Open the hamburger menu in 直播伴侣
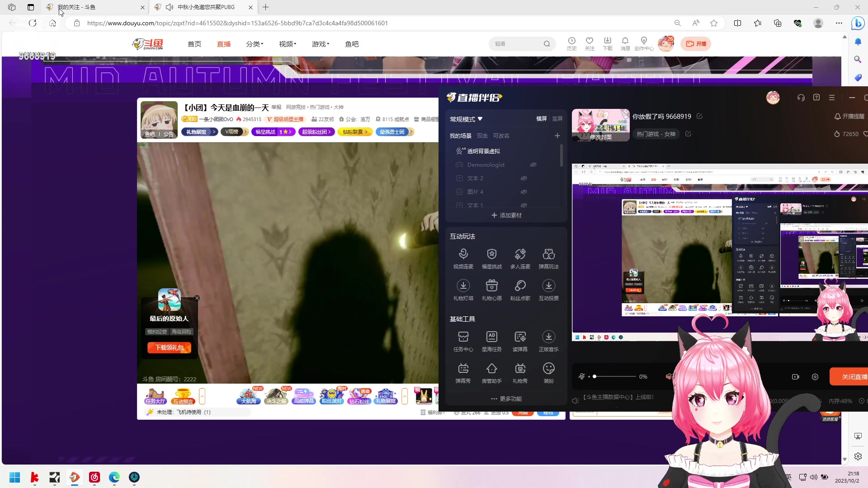Image resolution: width=868 pixels, height=488 pixels. 831,98
